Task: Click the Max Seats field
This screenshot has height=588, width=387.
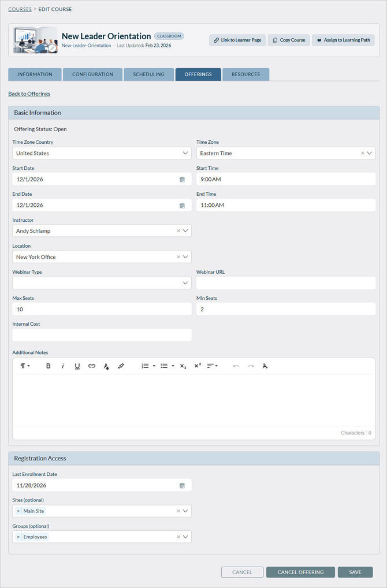Action: [102, 309]
